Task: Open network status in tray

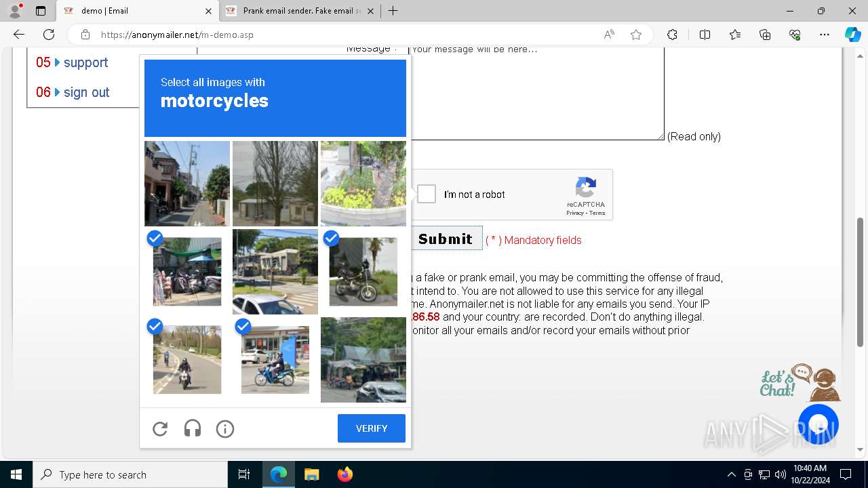Action: pos(764,474)
